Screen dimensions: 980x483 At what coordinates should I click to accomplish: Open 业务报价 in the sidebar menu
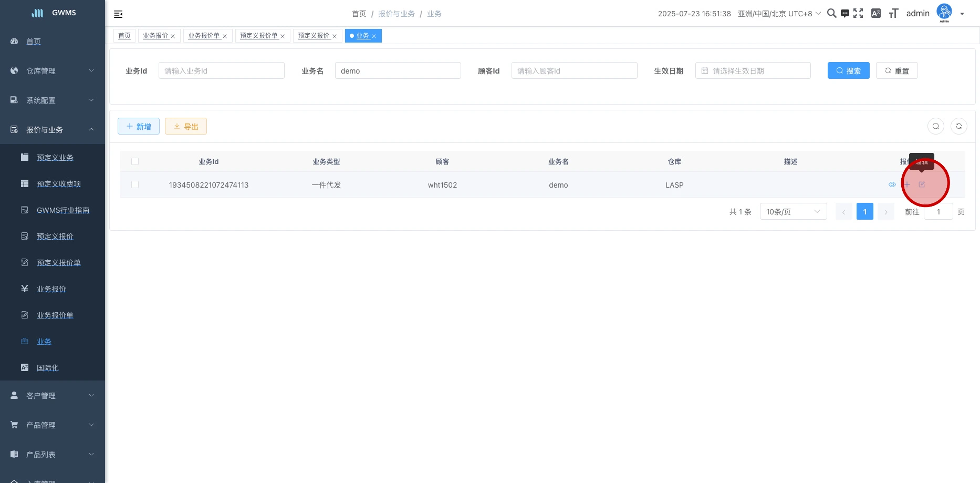51,289
